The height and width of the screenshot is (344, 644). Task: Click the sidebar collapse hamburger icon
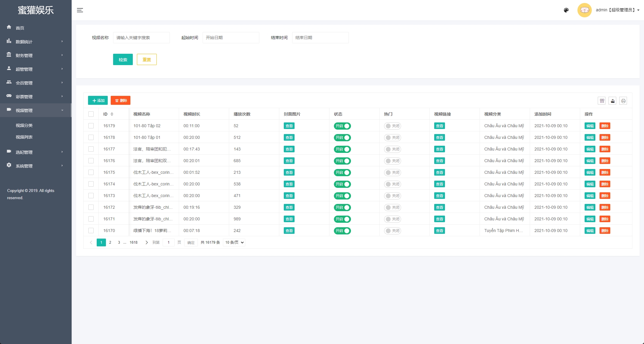tap(80, 10)
